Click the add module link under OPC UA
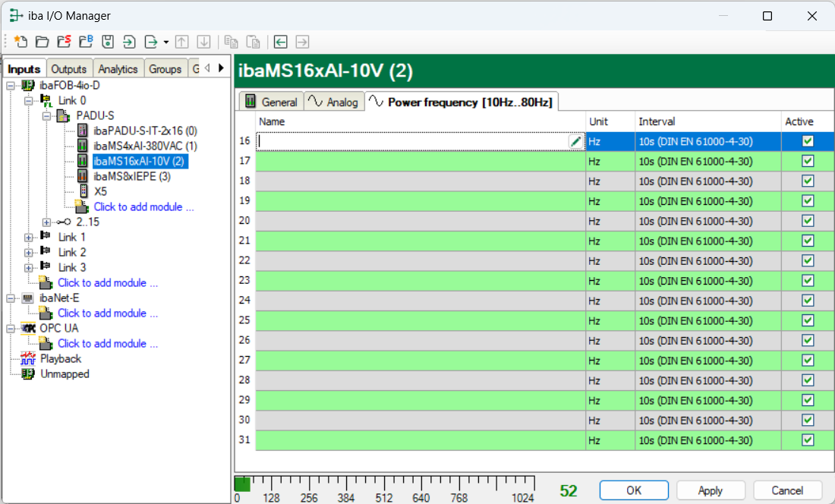 click(107, 343)
